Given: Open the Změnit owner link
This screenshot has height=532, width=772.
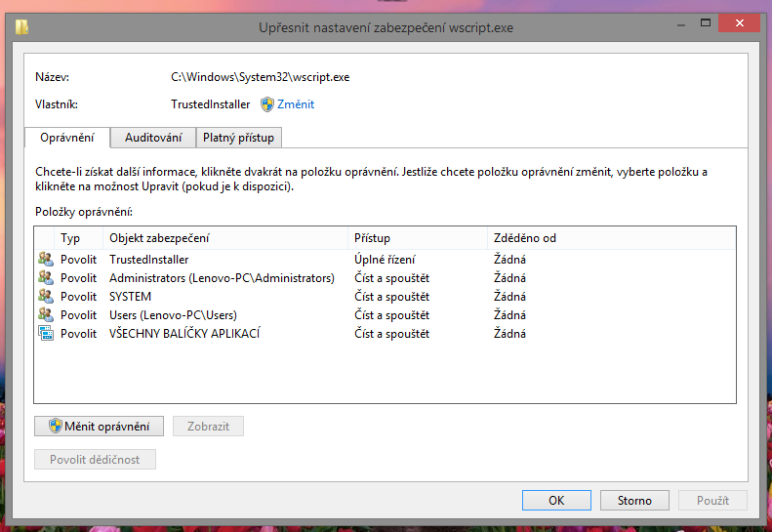Looking at the screenshot, I should click(296, 104).
